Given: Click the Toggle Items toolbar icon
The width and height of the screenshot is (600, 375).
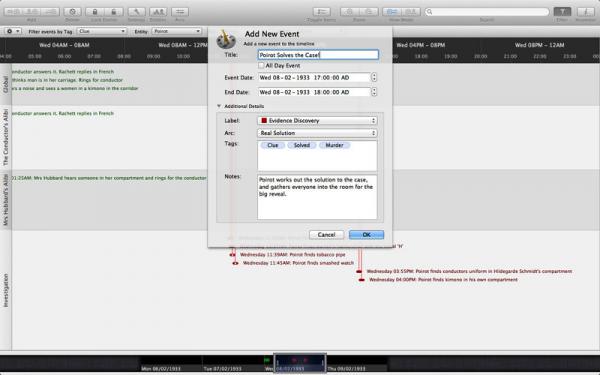Looking at the screenshot, I should (x=321, y=12).
